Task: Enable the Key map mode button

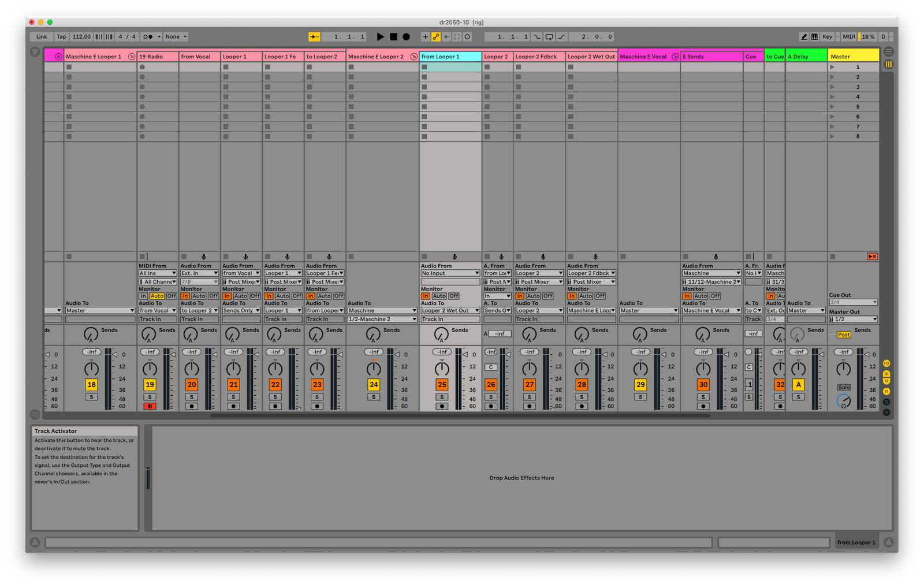Action: 827,37
